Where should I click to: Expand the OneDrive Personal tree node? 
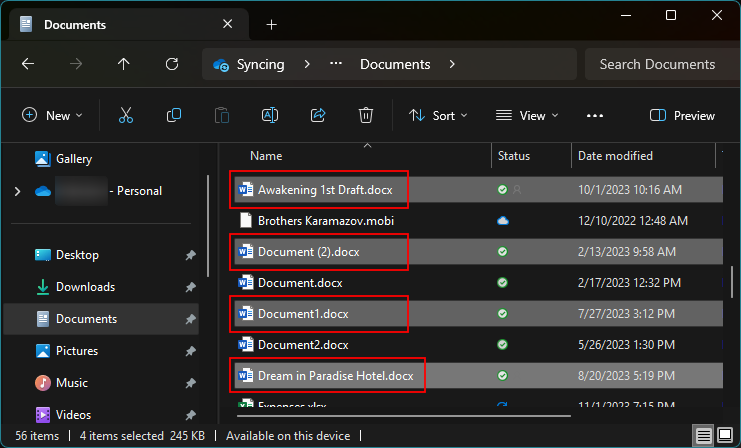click(17, 191)
